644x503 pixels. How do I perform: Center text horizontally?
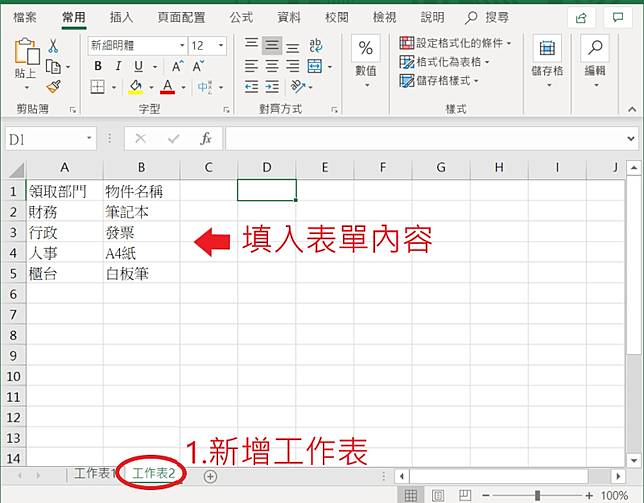tap(272, 66)
